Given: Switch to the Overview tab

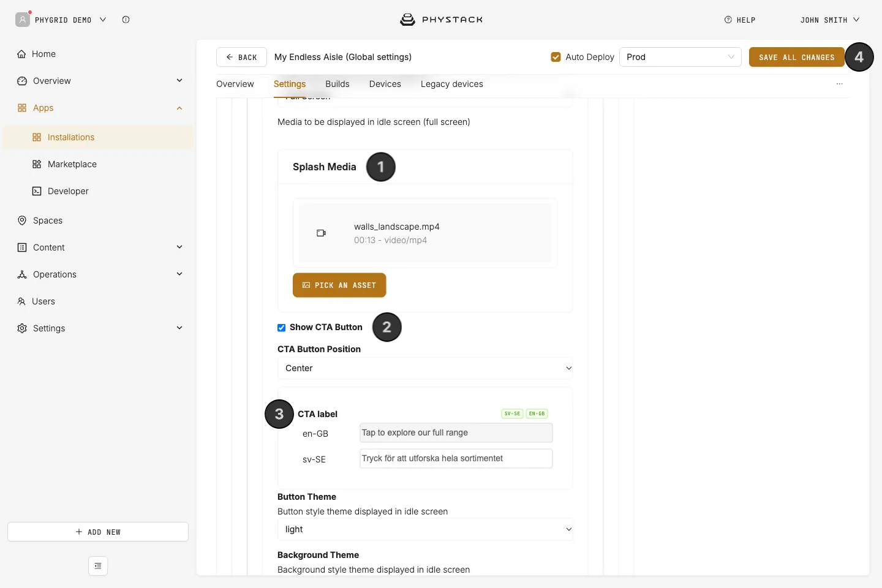Looking at the screenshot, I should click(x=235, y=84).
